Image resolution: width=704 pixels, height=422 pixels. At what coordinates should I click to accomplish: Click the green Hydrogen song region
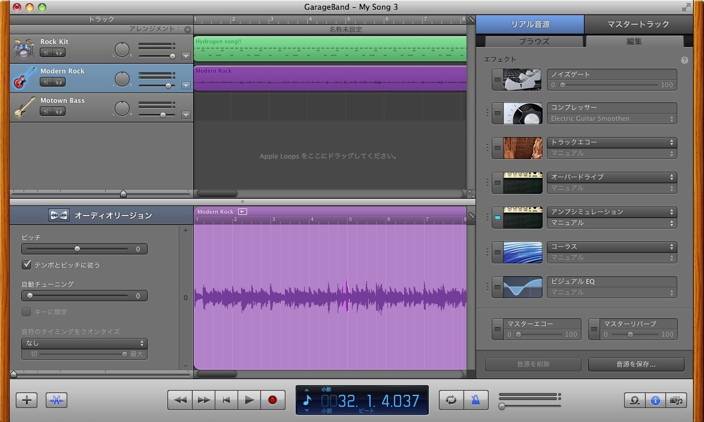tap(330, 48)
